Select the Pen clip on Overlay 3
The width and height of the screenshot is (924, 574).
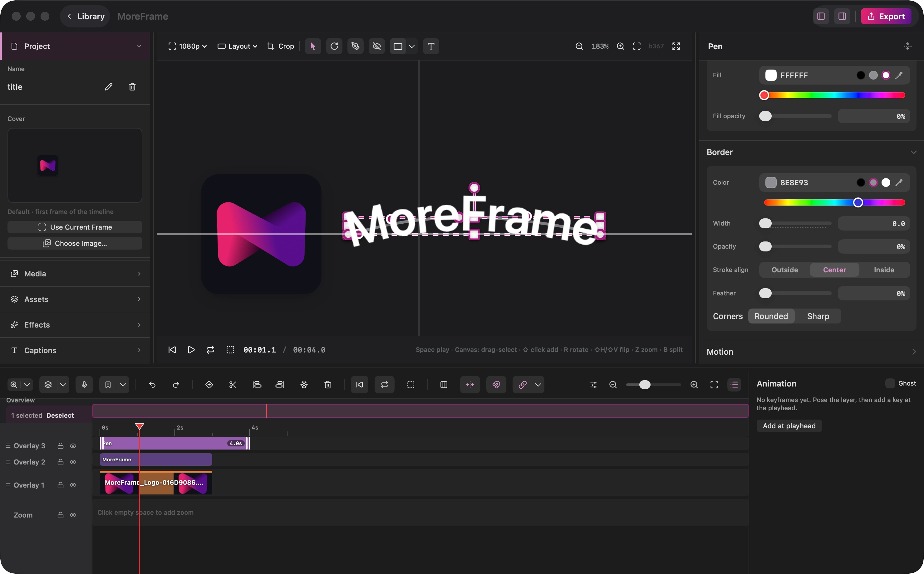(x=175, y=443)
